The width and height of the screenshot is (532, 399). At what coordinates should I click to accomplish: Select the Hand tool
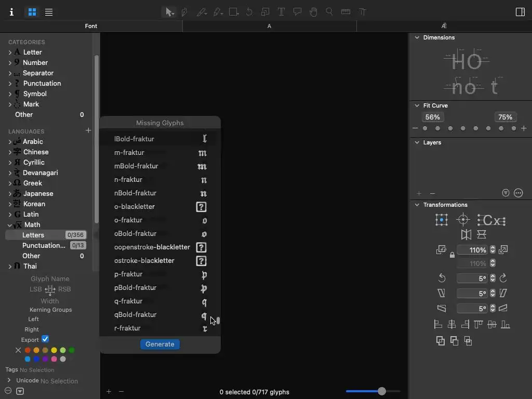(313, 12)
